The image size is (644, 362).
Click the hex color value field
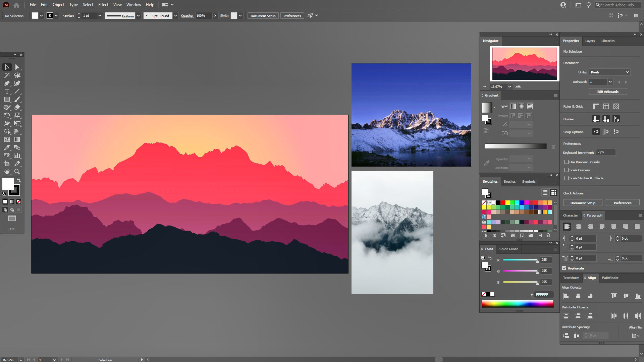543,295
